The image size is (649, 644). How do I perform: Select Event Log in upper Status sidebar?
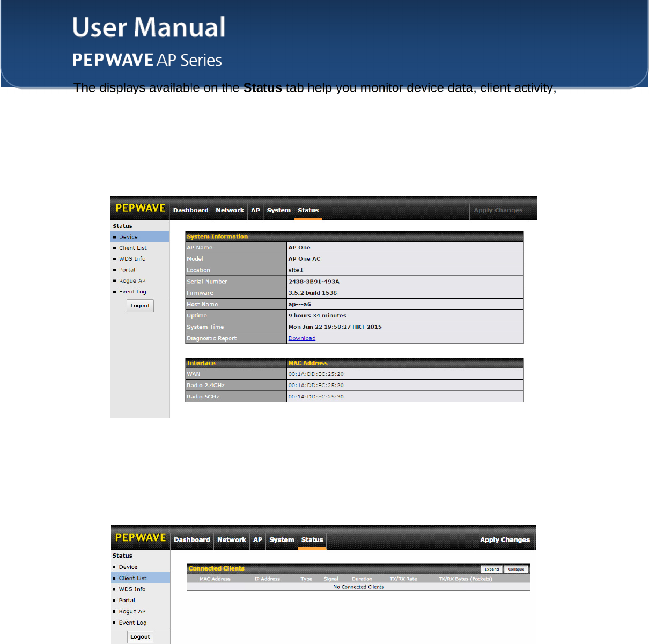coord(140,292)
